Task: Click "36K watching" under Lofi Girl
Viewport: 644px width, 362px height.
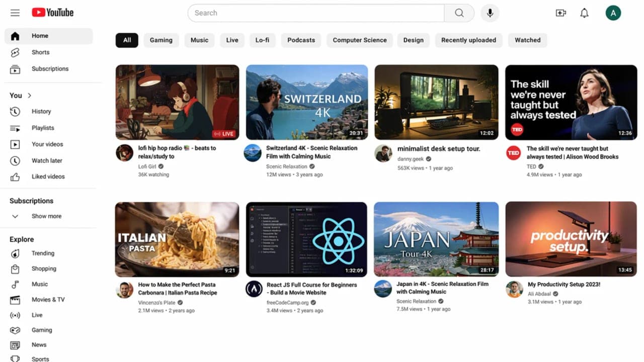Action: [x=153, y=174]
